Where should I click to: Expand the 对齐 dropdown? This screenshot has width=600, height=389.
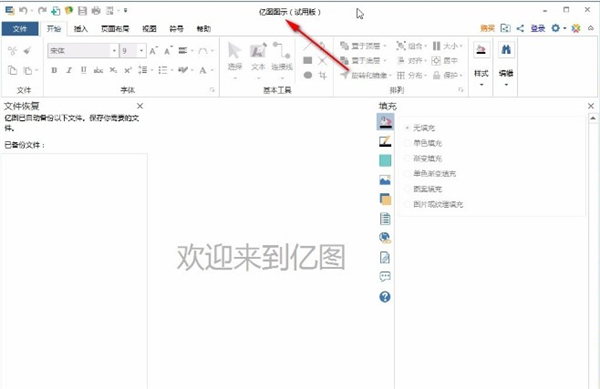tap(426, 60)
